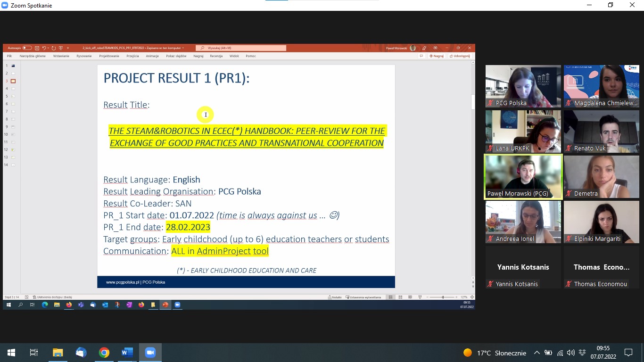
Task: Open the Rysowanie tab
Action: [84, 56]
